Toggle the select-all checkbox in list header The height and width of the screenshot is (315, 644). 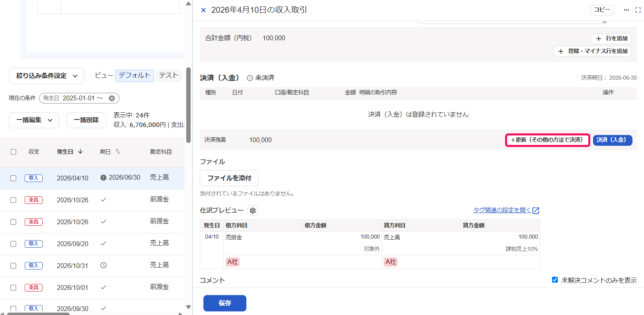point(14,152)
